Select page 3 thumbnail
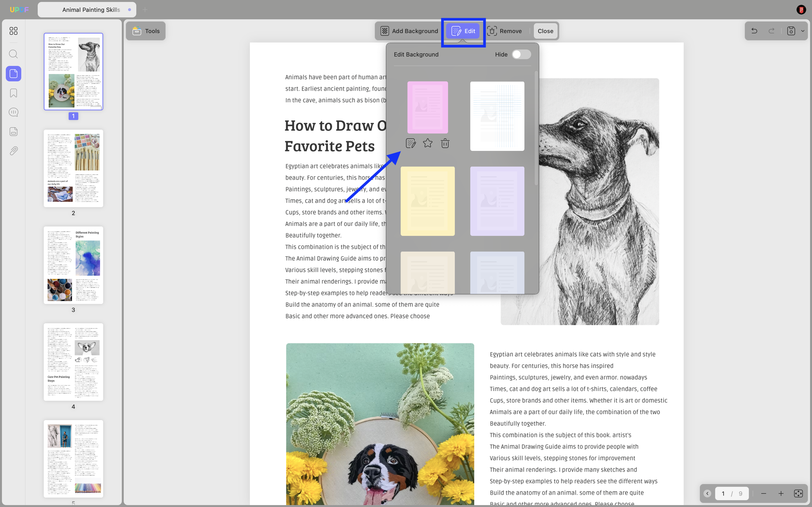This screenshot has width=812, height=507. (73, 265)
